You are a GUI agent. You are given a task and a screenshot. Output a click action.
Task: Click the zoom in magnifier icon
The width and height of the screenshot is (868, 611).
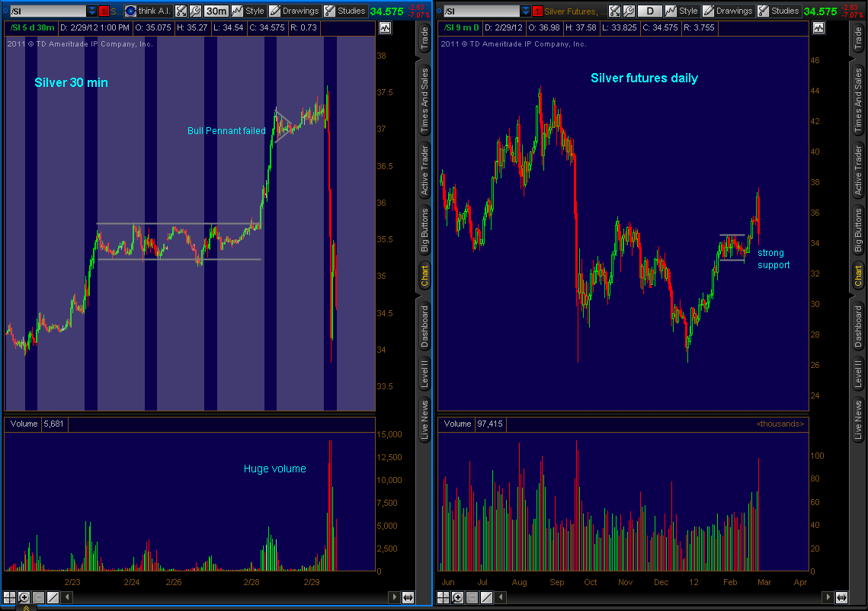click(x=24, y=597)
